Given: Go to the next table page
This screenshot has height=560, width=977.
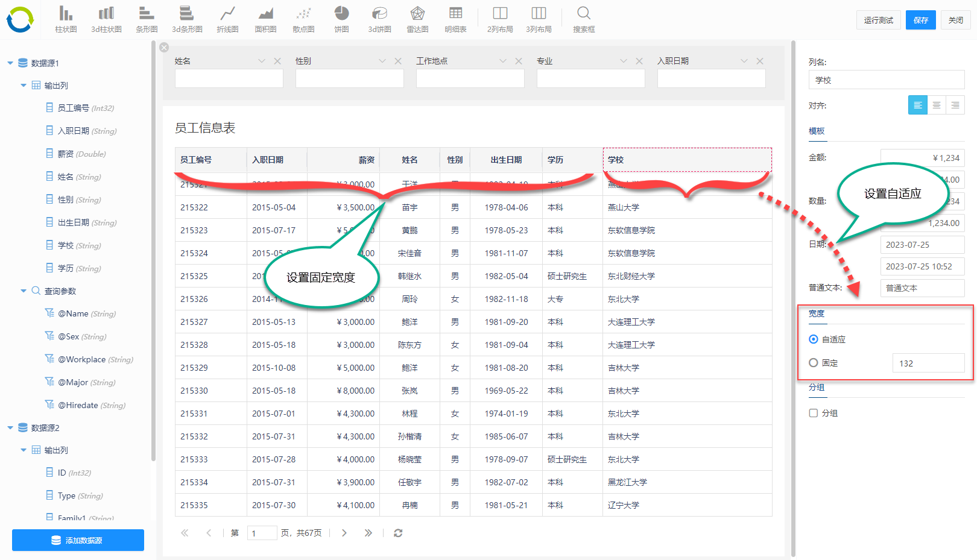Looking at the screenshot, I should point(344,533).
